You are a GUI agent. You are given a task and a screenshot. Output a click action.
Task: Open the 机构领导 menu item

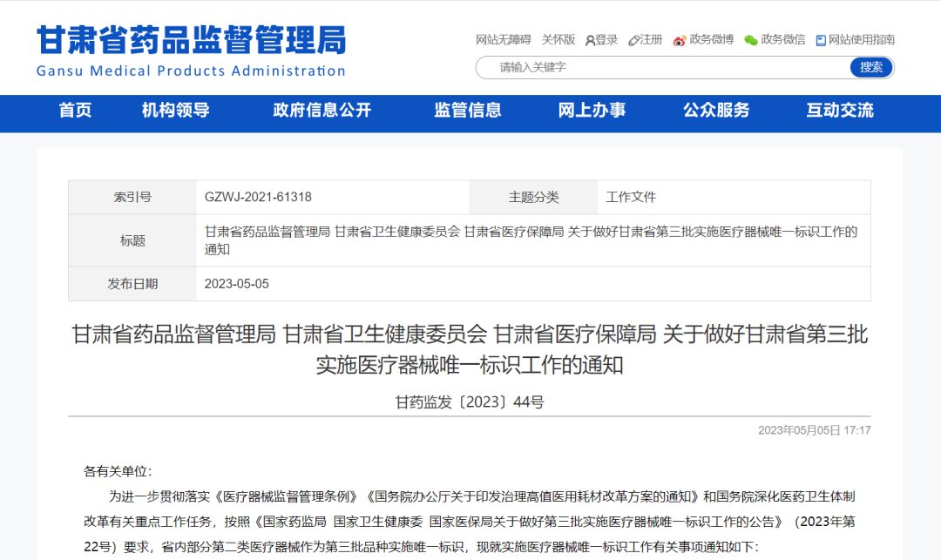(175, 111)
